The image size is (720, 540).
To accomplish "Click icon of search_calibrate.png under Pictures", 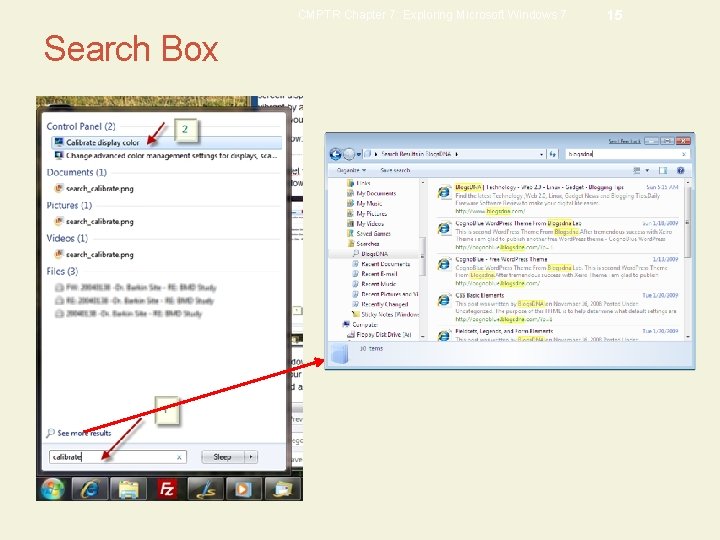I will point(59,221).
